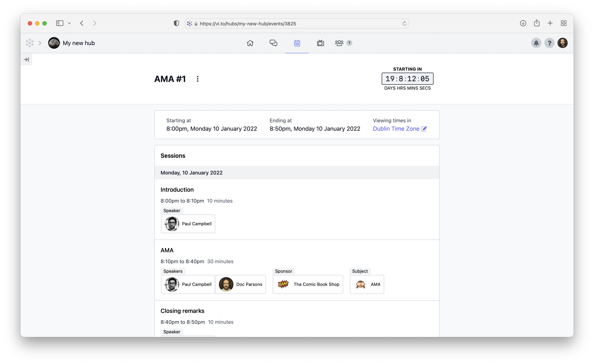The height and width of the screenshot is (364, 594).
Task: Select speaker Doc Parsons
Action: [241, 284]
